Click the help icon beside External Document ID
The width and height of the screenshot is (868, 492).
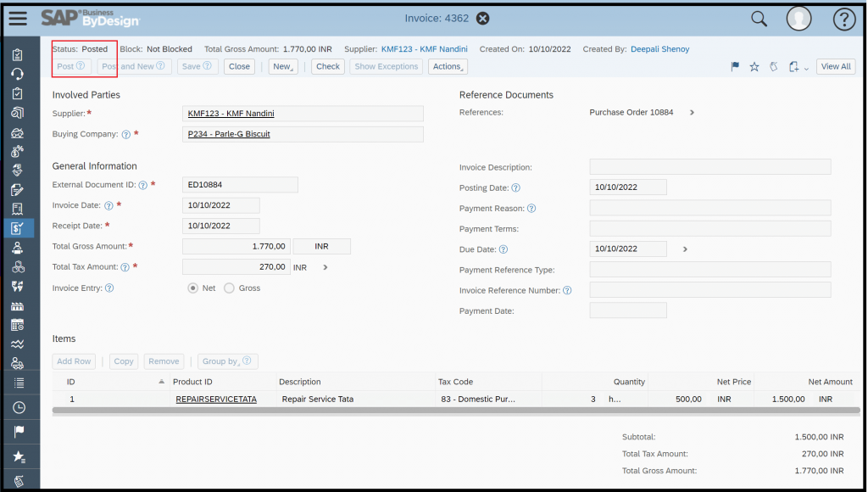tap(142, 185)
